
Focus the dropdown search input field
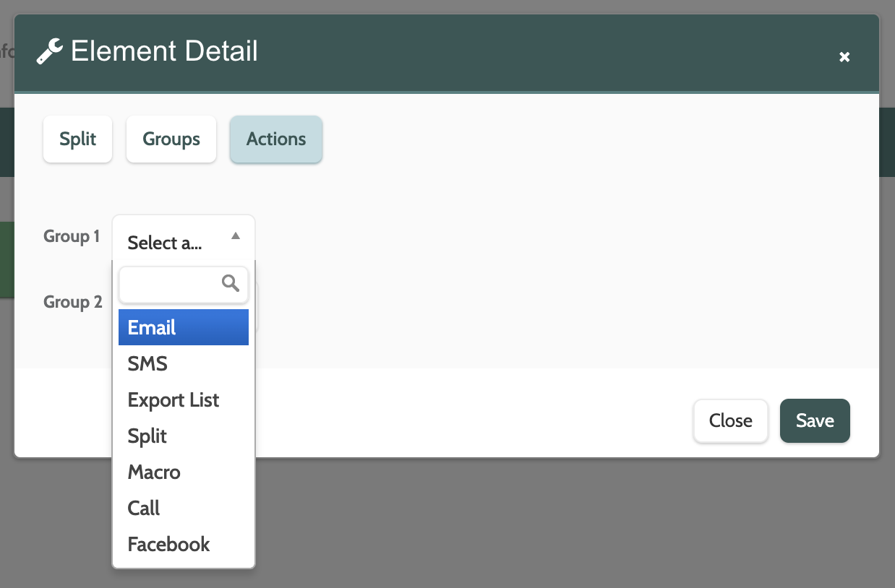pos(171,284)
